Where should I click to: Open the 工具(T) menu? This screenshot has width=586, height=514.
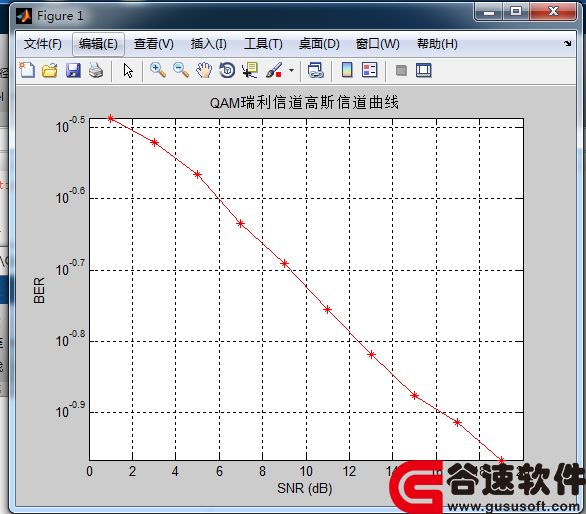[x=263, y=44]
